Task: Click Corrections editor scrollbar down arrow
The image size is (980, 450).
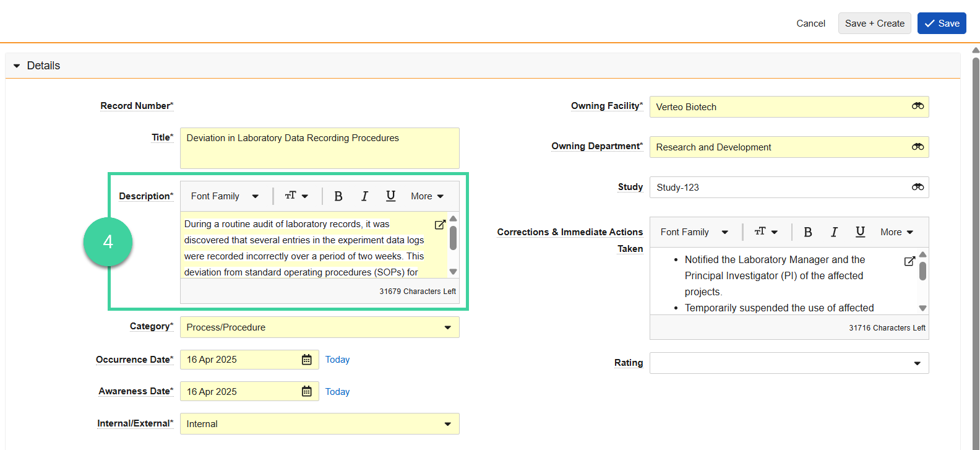Action: (x=922, y=308)
